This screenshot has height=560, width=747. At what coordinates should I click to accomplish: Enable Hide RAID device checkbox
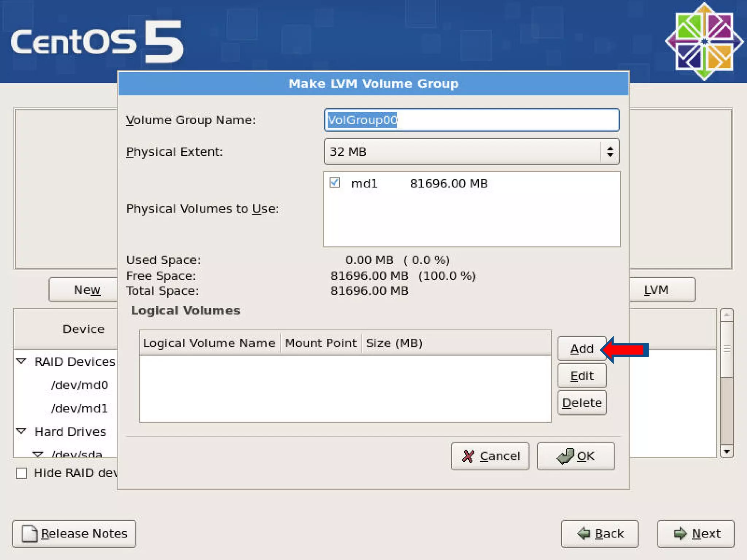point(22,473)
